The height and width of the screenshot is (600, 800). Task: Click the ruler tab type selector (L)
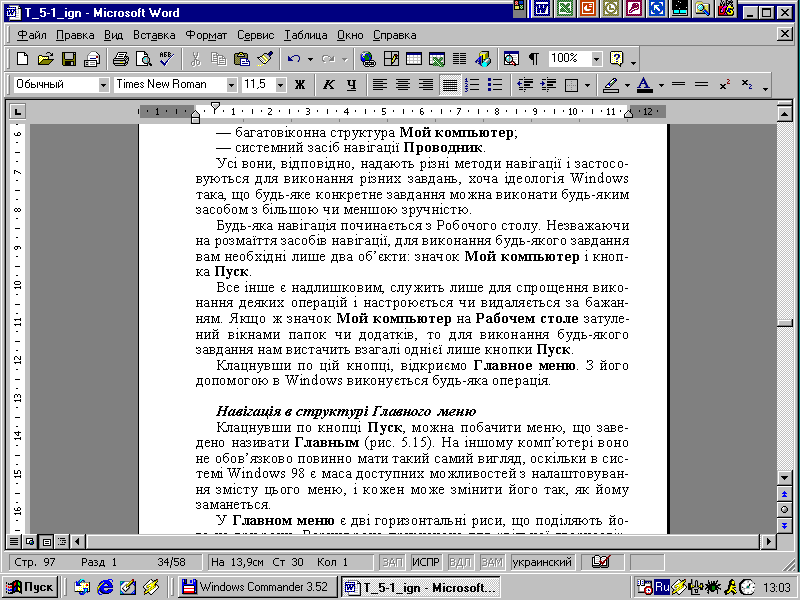point(17,111)
